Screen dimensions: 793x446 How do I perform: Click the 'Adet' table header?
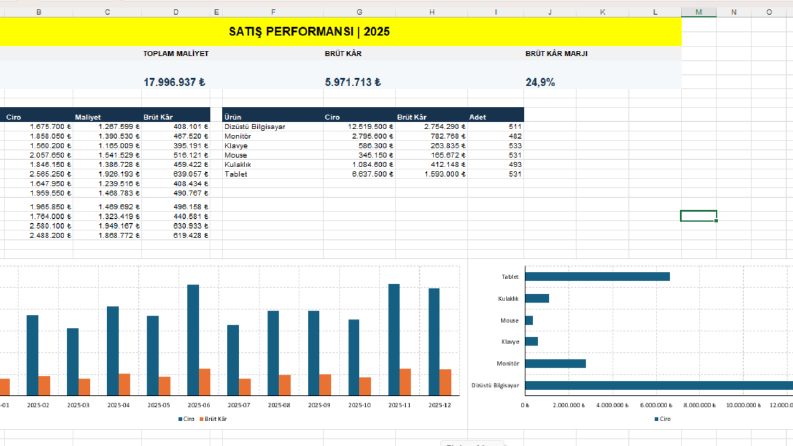tap(477, 117)
